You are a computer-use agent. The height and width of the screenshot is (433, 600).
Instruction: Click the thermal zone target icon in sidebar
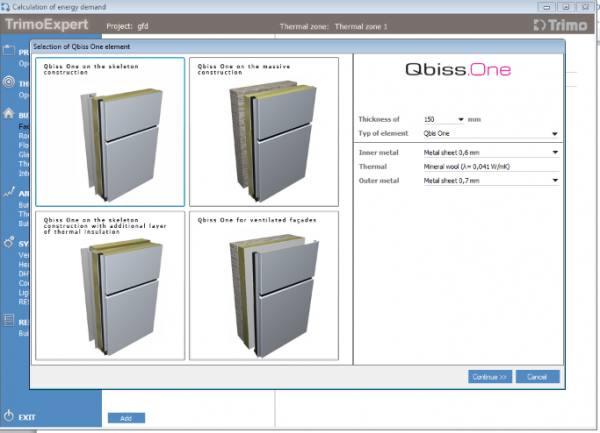(9, 82)
